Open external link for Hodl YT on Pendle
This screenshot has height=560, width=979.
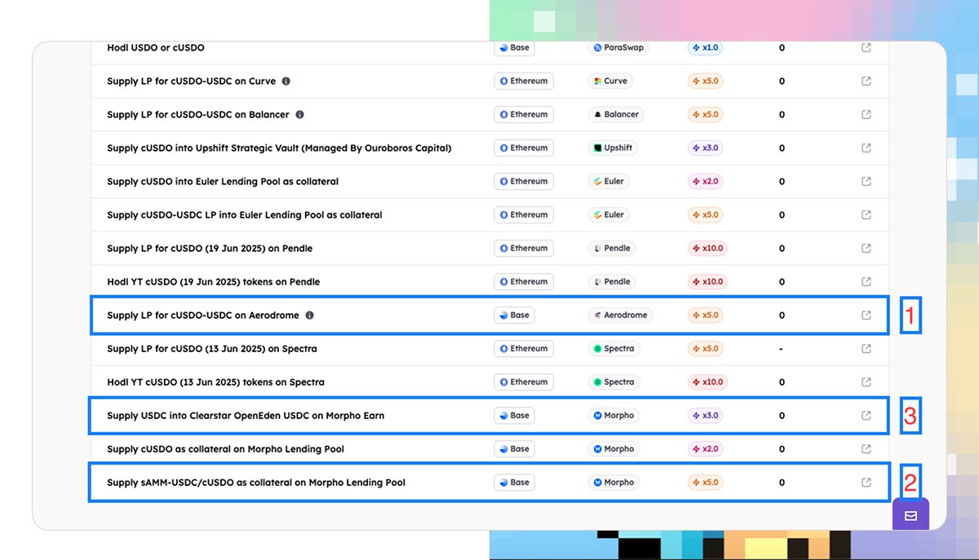[866, 281]
